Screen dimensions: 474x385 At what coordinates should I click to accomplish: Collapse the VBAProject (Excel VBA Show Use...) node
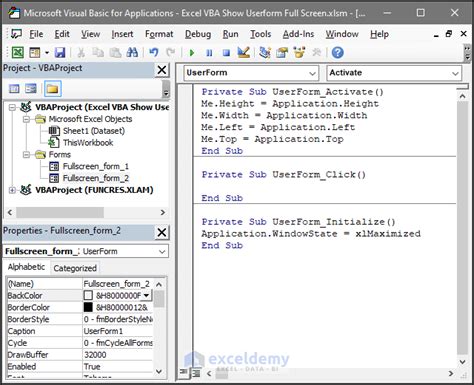tap(12, 107)
